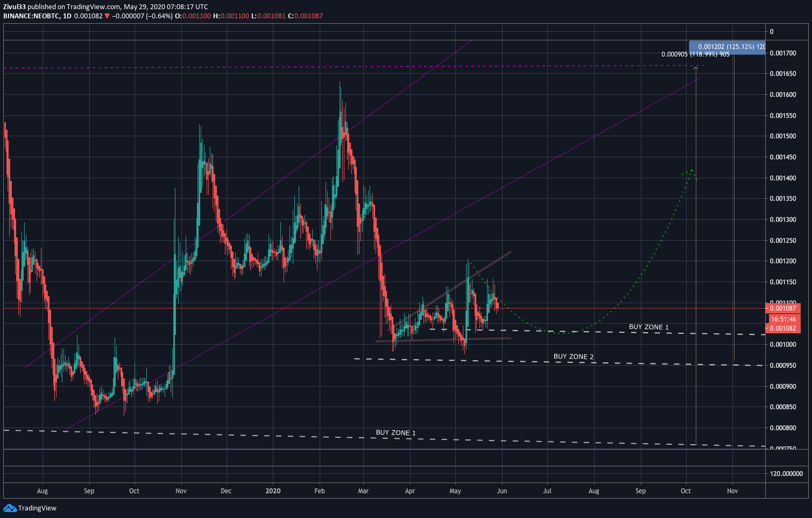Screen dimensions: 812x518
Task: Click the −0.000007 (−0.64%) change text
Action: pos(142,16)
